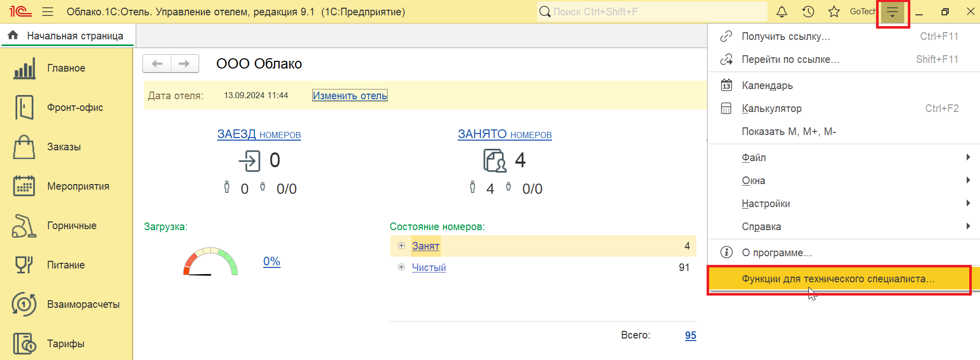Click the Загрузка gauge indicator
This screenshot has width=980, height=360.
(210, 261)
